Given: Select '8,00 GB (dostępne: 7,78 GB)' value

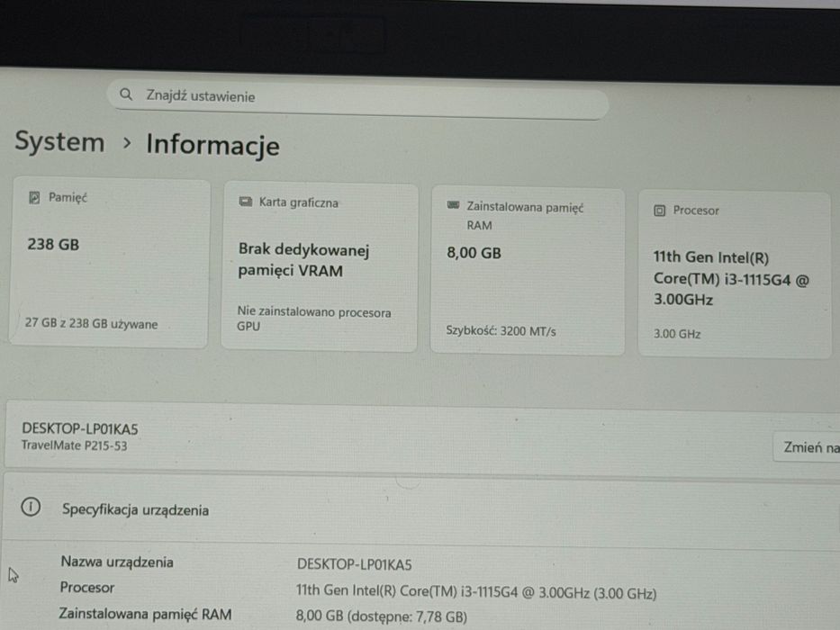Looking at the screenshot, I should coord(382,616).
